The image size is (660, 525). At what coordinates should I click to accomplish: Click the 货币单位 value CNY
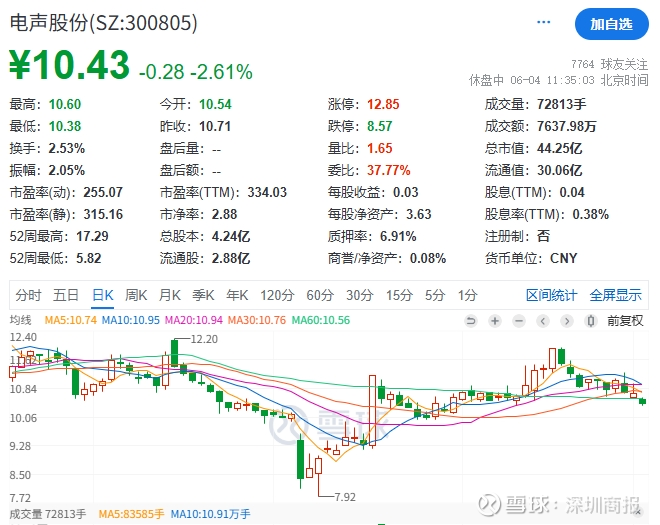tap(564, 258)
